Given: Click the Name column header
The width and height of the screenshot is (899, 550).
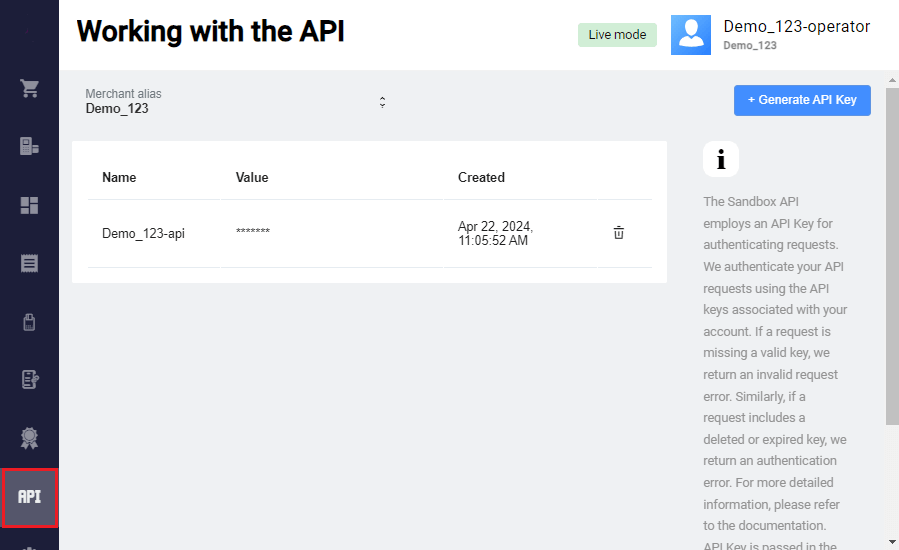Looking at the screenshot, I should coord(119,178).
